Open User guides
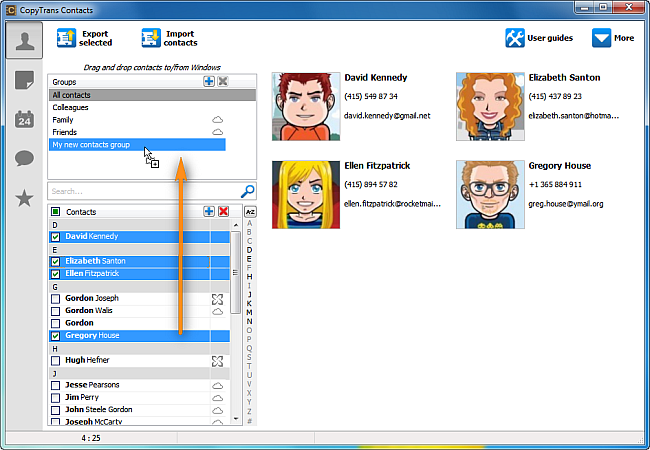 pos(539,38)
